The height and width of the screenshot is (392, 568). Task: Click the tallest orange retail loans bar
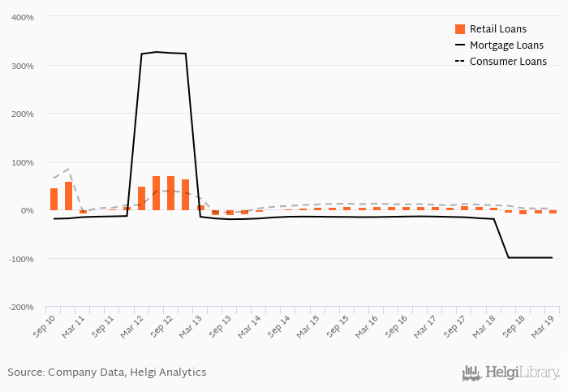coord(156,193)
